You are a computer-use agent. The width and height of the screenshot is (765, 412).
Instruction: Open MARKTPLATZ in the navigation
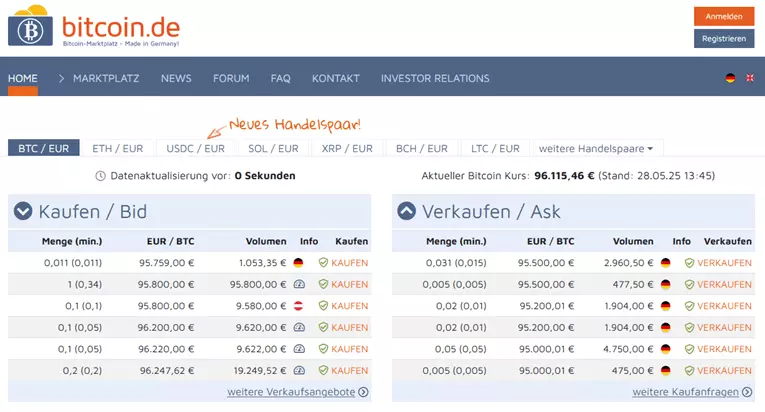(106, 78)
